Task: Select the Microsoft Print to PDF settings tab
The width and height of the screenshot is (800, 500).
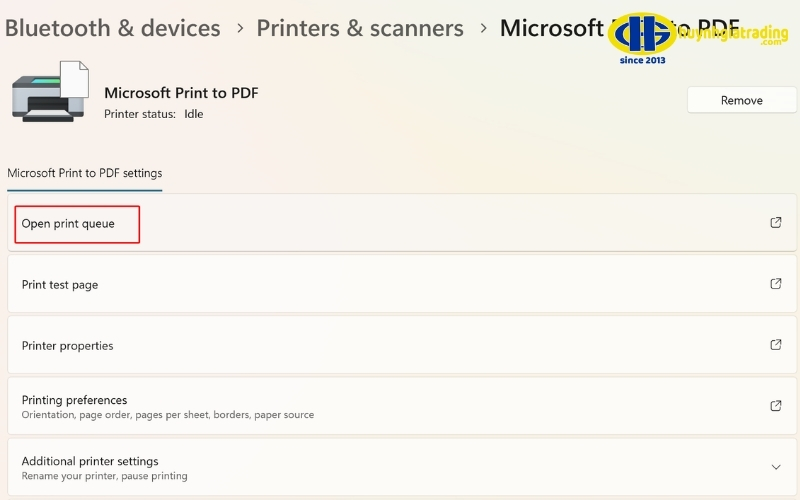Action: [85, 173]
